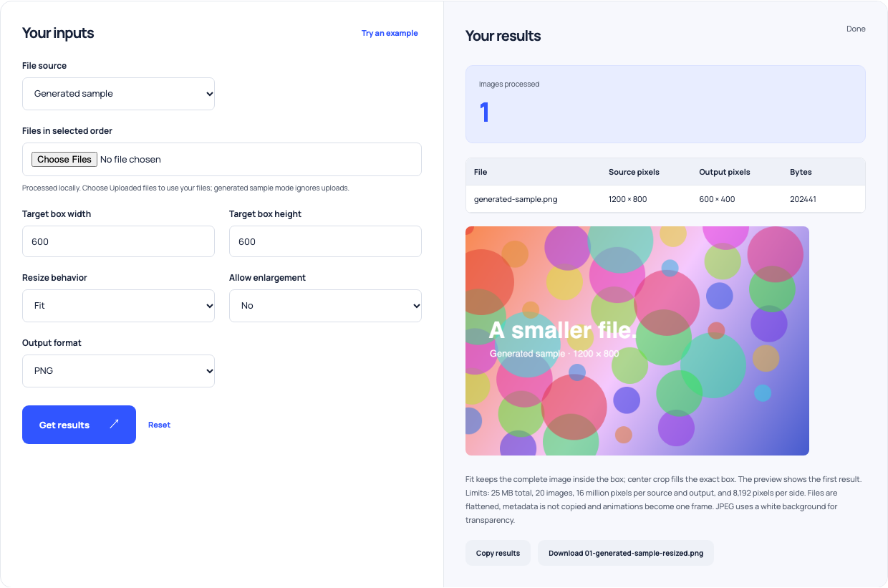Open the File source dropdown

tap(118, 94)
